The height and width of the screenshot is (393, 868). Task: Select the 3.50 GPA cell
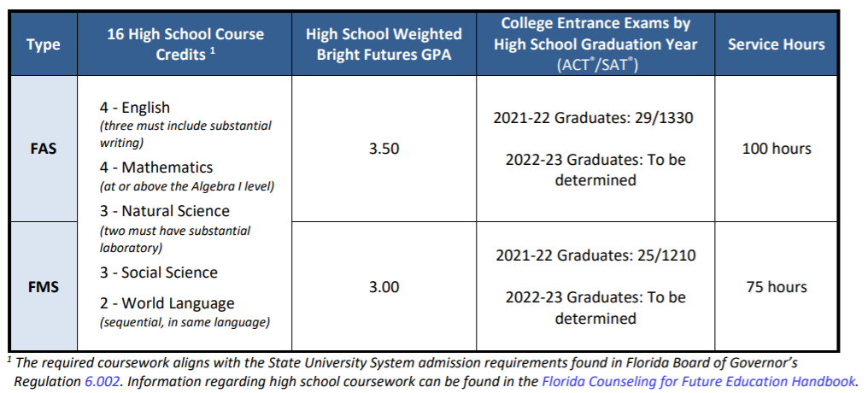(x=384, y=149)
